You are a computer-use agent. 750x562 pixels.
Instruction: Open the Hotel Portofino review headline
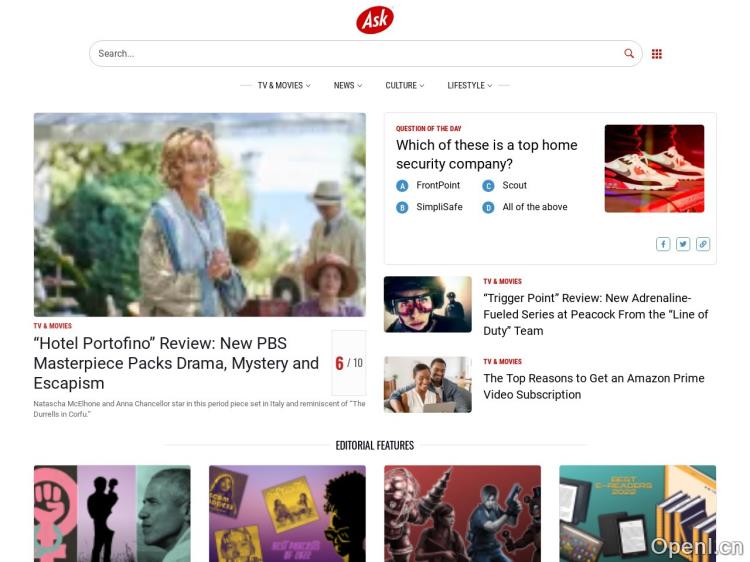(176, 363)
